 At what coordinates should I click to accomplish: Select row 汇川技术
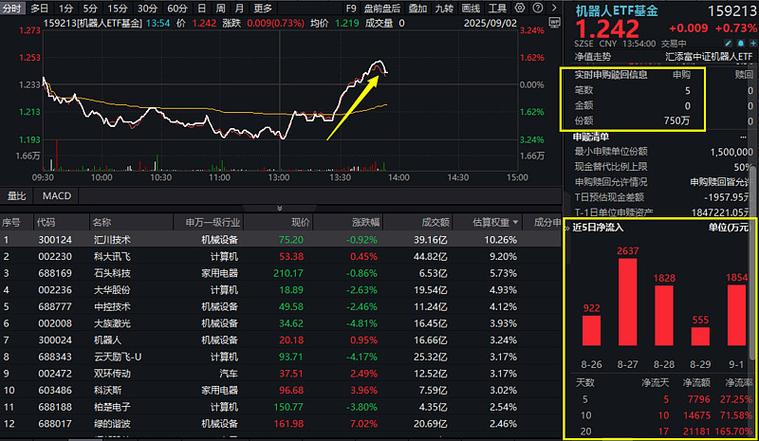pyautogui.click(x=281, y=240)
